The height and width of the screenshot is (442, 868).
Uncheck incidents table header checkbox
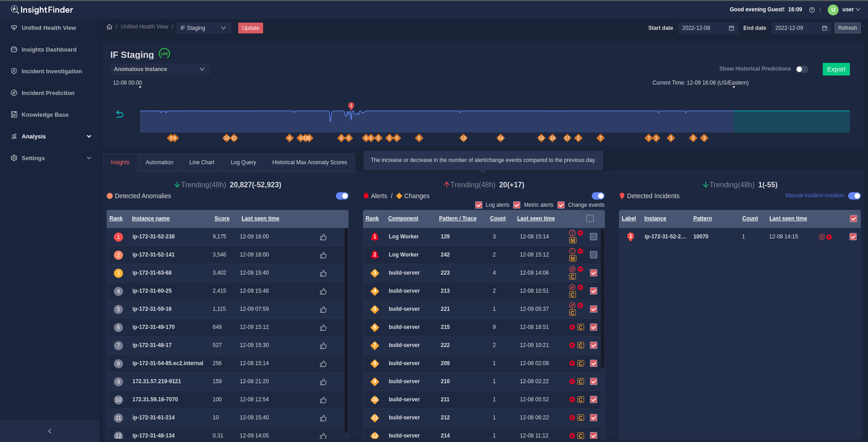[x=854, y=219]
